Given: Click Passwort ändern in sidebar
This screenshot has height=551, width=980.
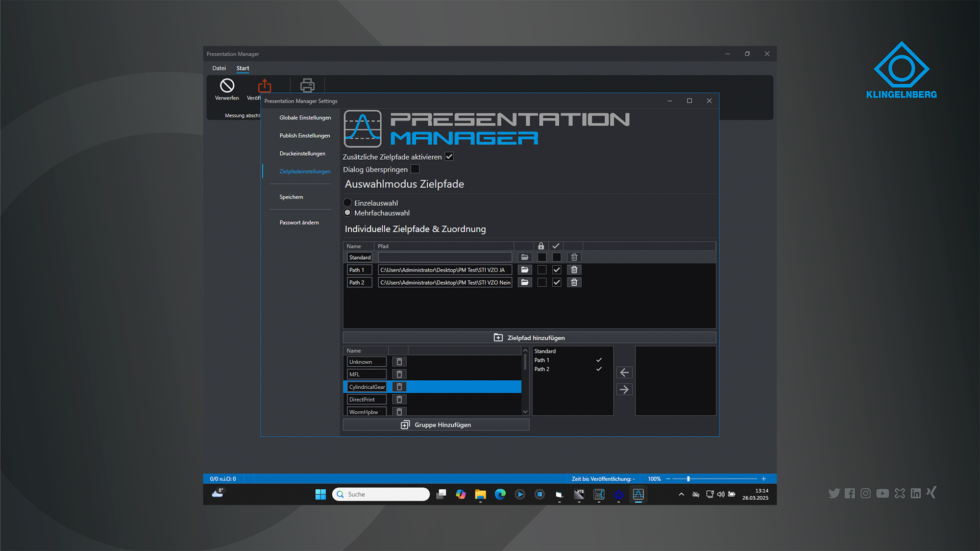Looking at the screenshot, I should point(299,222).
